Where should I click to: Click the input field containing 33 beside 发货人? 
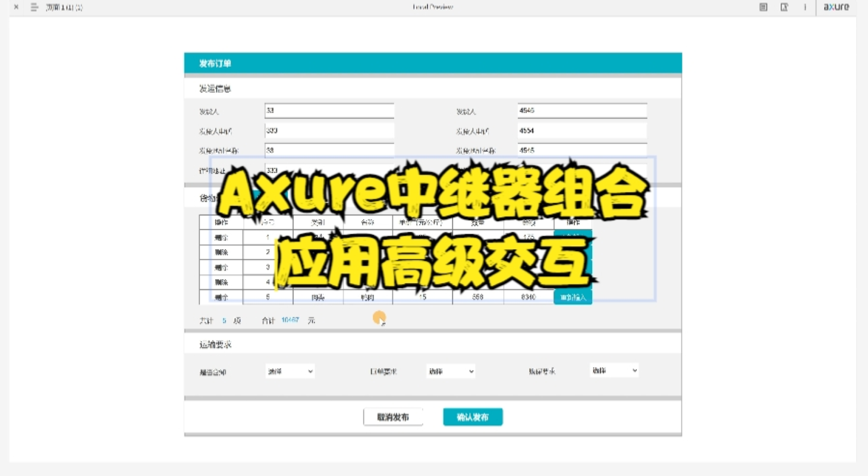point(329,111)
